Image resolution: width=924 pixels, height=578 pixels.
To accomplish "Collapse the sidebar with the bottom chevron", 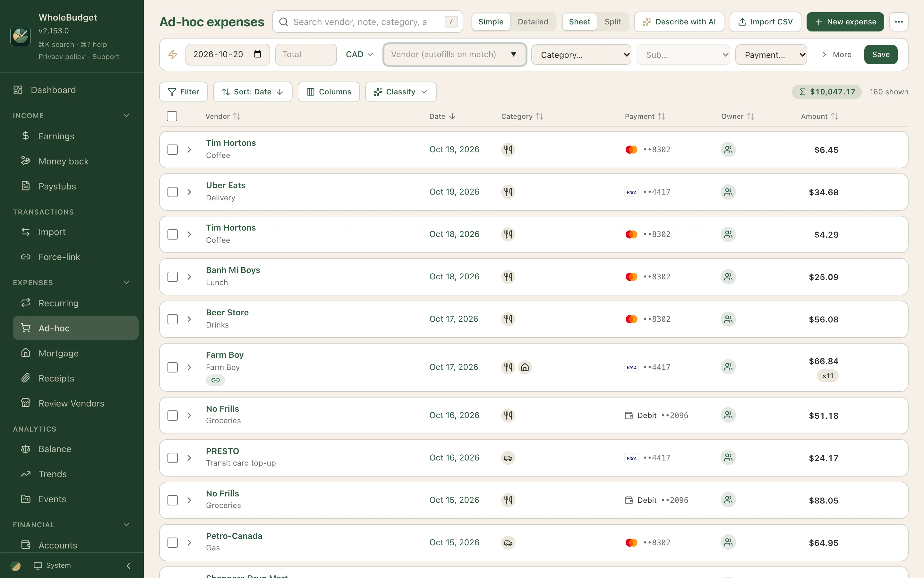I will pos(128,565).
